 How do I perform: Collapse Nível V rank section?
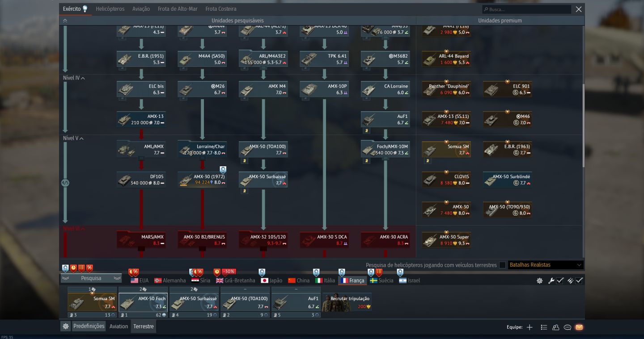(73, 138)
